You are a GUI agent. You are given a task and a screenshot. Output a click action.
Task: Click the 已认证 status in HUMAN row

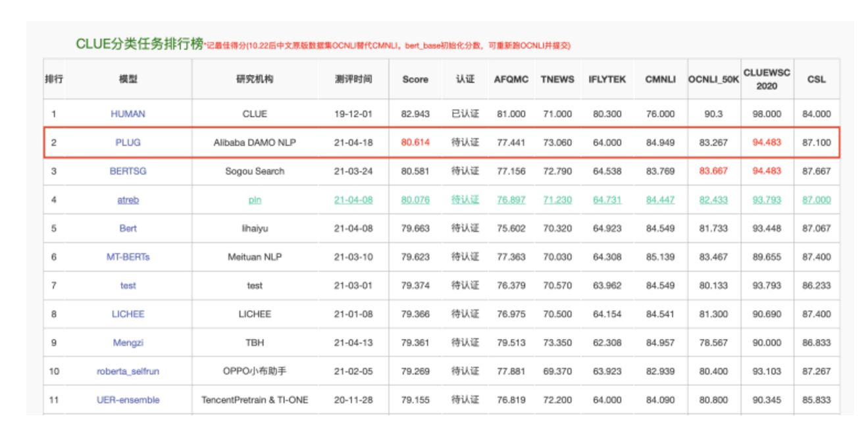(465, 114)
